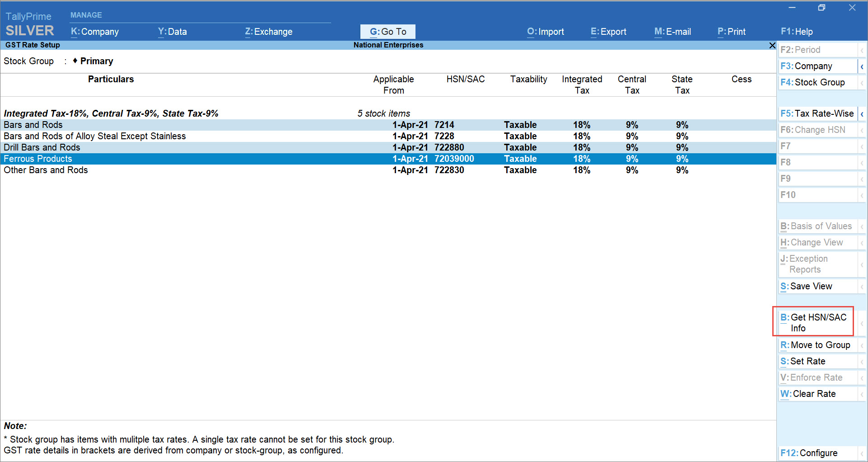Click the Integrated Tax-18% group heading
The image size is (868, 462).
(111, 113)
